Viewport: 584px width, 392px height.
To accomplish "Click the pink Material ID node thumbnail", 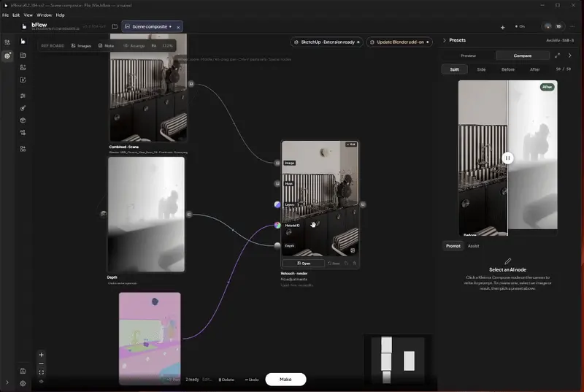I will (x=150, y=339).
